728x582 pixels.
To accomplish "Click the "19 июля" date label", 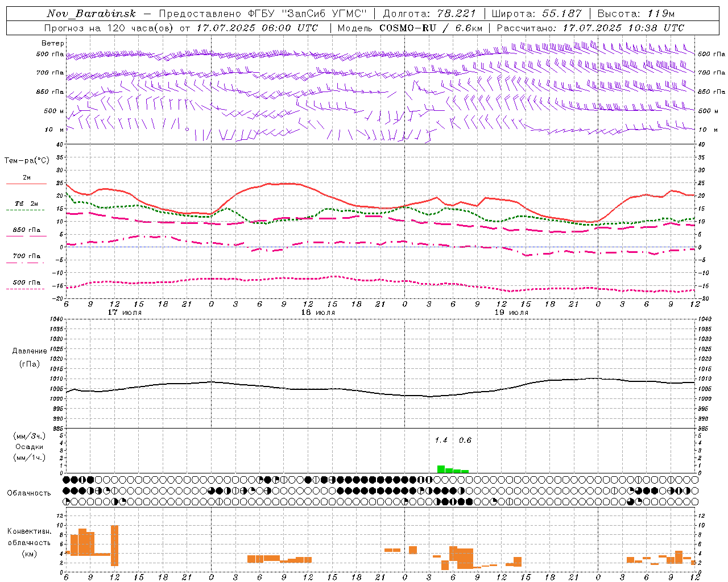I will pos(511,313).
